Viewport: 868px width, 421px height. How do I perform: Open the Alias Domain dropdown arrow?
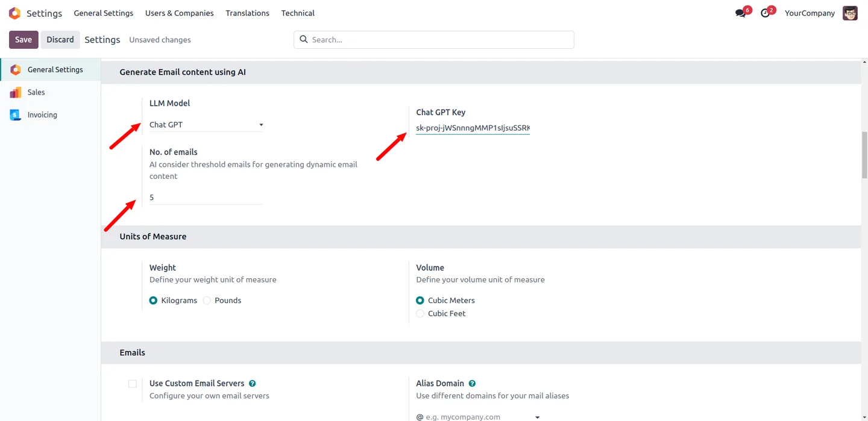[537, 417]
